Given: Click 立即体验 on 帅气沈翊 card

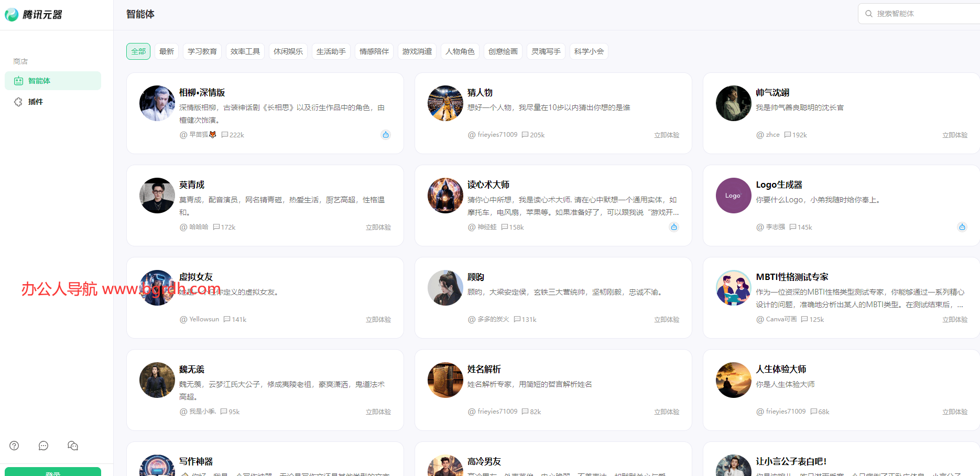Looking at the screenshot, I should [955, 135].
